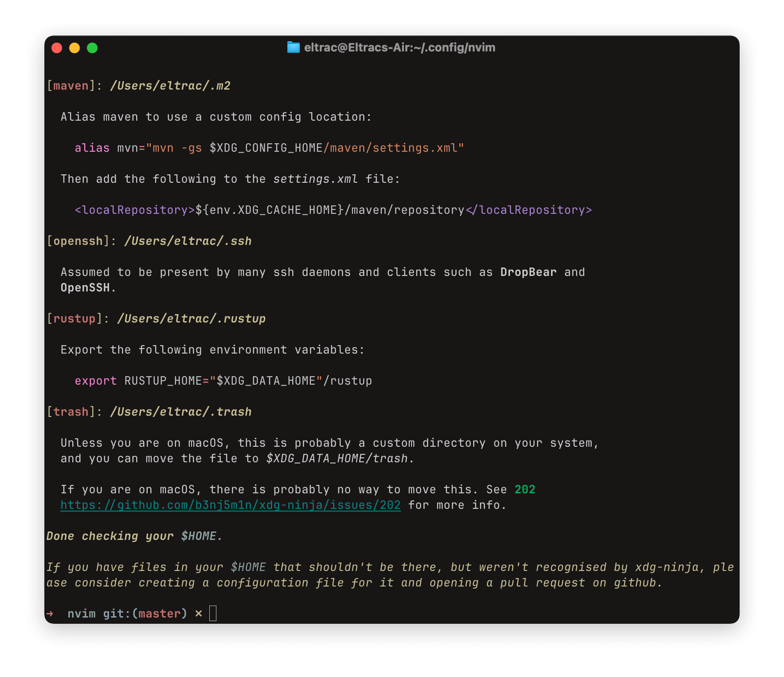Click the /Users/eltrac/.ssh path
784x677 pixels.
[x=188, y=241]
